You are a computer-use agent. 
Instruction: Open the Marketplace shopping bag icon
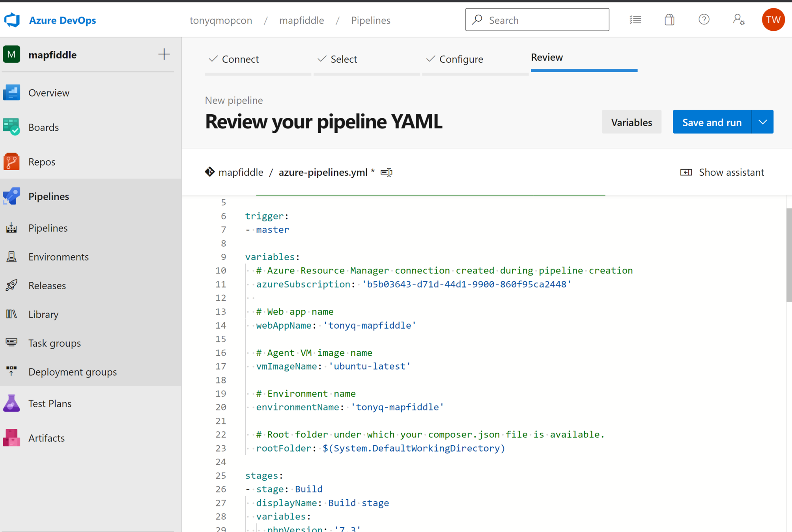(669, 20)
